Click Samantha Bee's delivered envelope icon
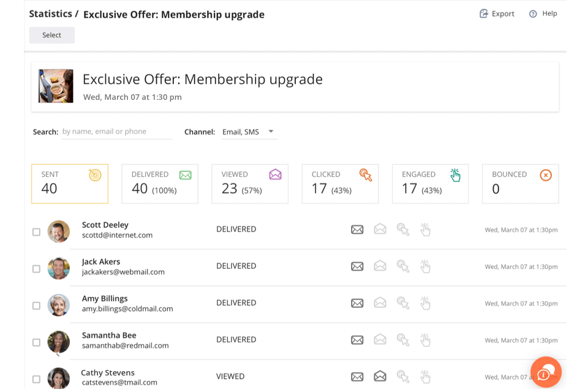The height and width of the screenshot is (392, 588). [357, 340]
